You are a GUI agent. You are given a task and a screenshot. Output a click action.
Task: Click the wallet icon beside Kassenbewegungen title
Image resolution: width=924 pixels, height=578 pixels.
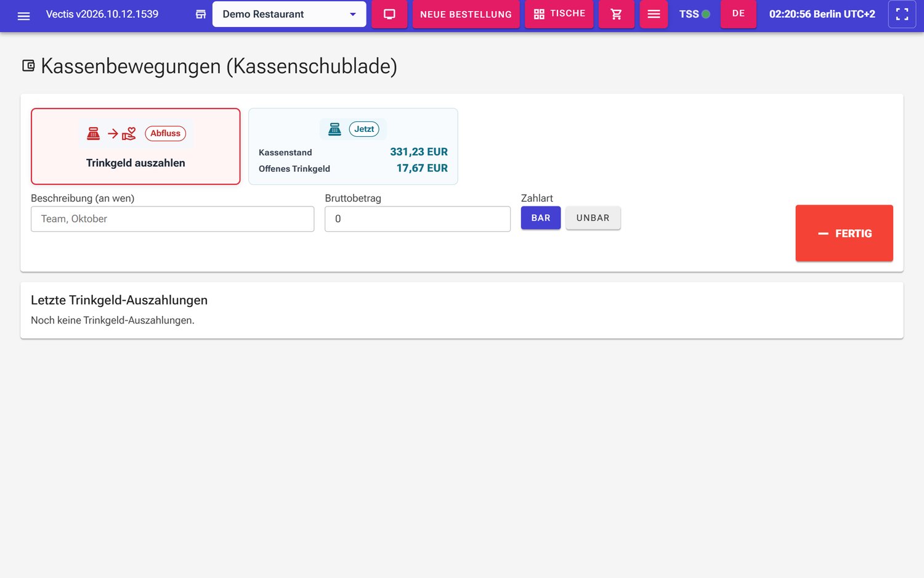pyautogui.click(x=28, y=65)
